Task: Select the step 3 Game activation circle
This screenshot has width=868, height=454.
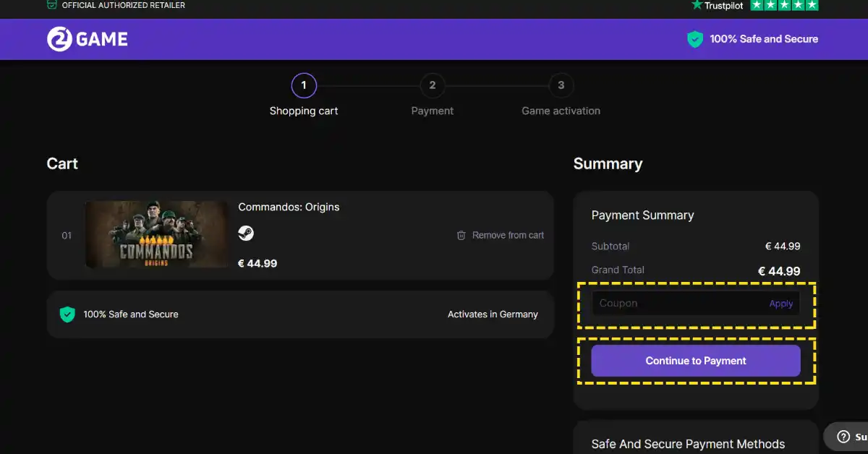Action: click(x=561, y=85)
